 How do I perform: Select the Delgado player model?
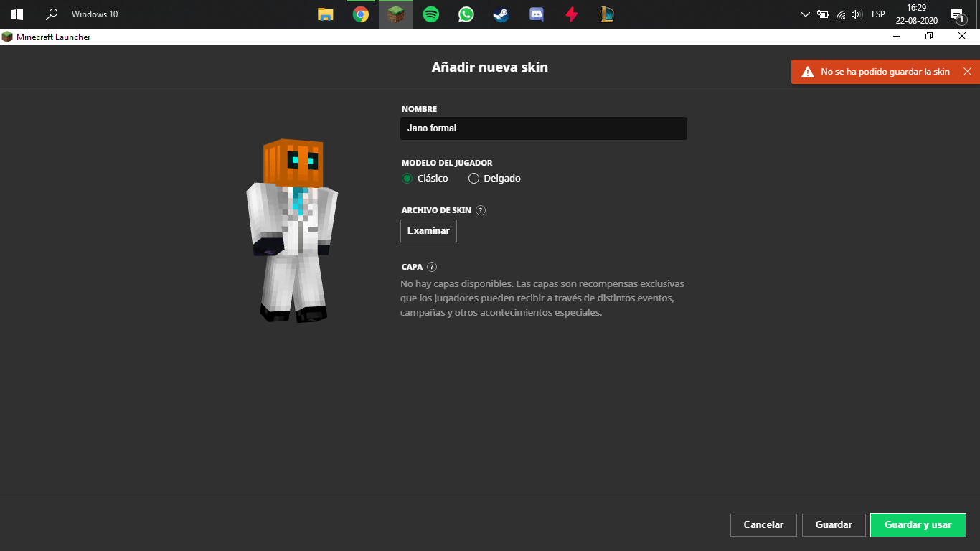[x=473, y=179]
